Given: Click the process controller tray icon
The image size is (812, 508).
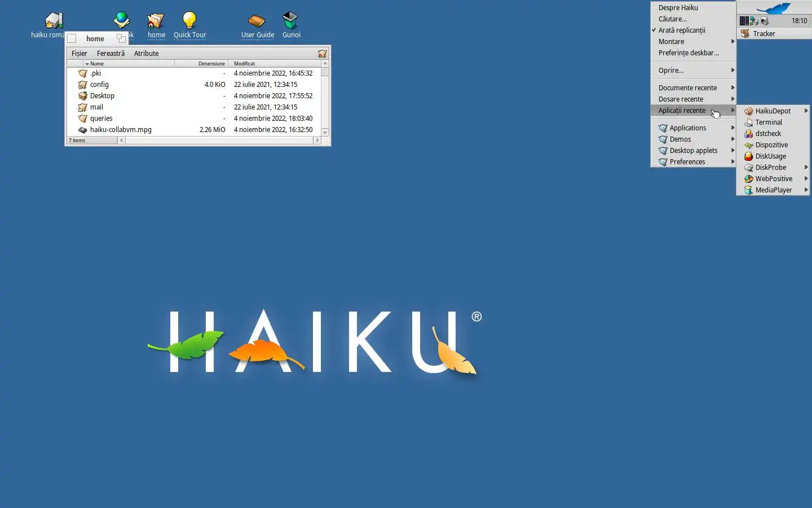Looking at the screenshot, I should point(744,21).
